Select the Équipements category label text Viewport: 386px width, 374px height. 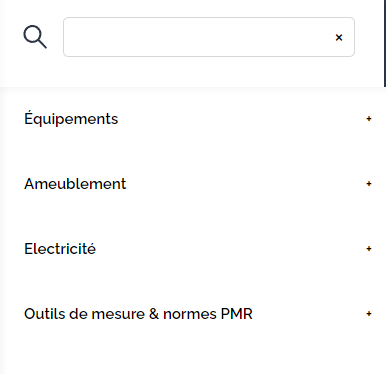71,118
